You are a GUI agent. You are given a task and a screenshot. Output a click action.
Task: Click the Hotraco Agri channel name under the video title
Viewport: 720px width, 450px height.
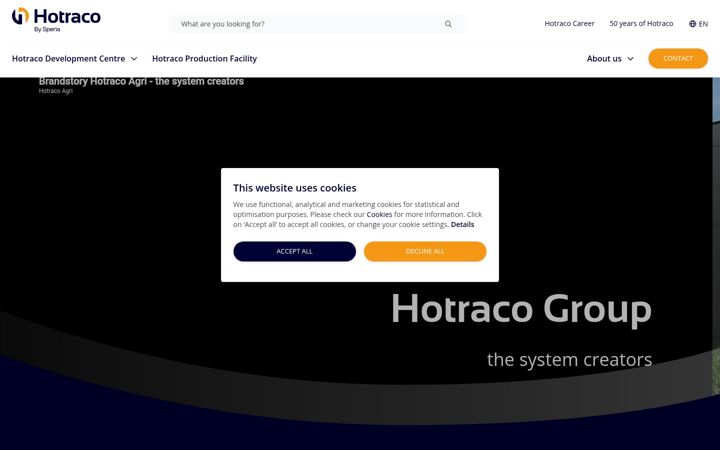pos(56,91)
